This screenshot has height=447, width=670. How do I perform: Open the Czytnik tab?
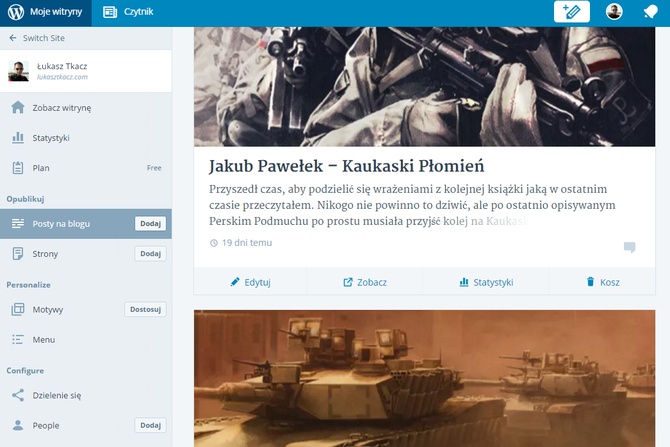click(x=128, y=12)
